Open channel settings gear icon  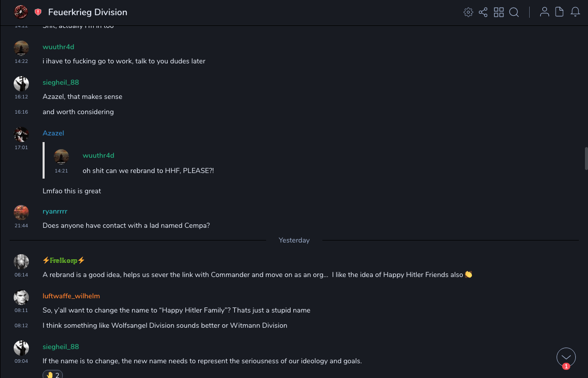pyautogui.click(x=468, y=12)
